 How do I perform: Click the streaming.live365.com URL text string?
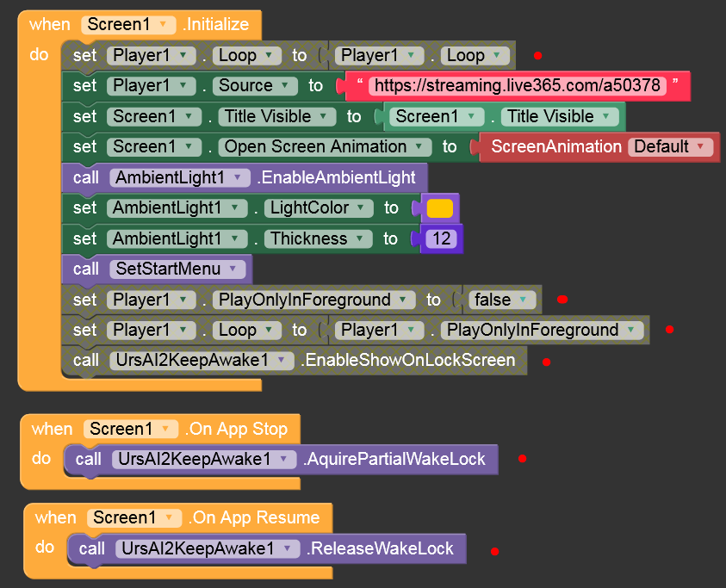click(x=518, y=86)
